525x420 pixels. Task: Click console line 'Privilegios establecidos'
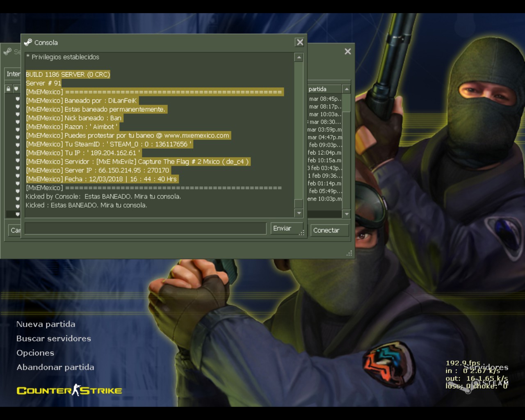[62, 57]
